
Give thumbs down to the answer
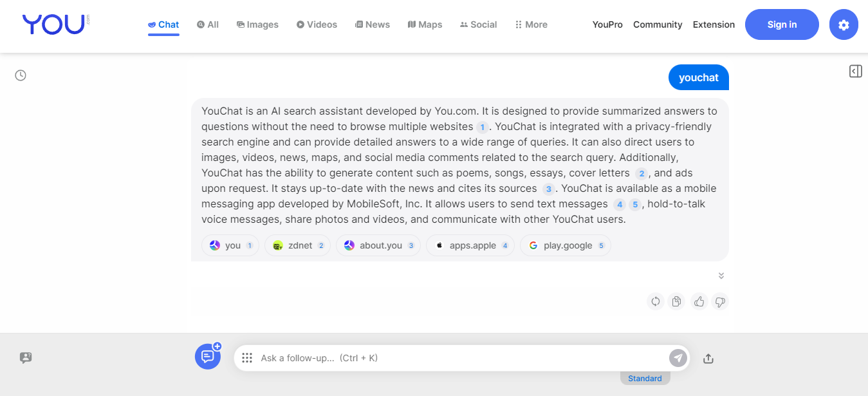[720, 301]
